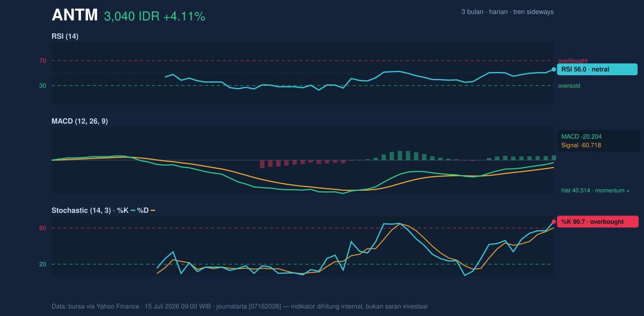Screen dimensions: 644x316
Task: Click the MACD (12, 26, 9) panel title
Action: coord(79,121)
